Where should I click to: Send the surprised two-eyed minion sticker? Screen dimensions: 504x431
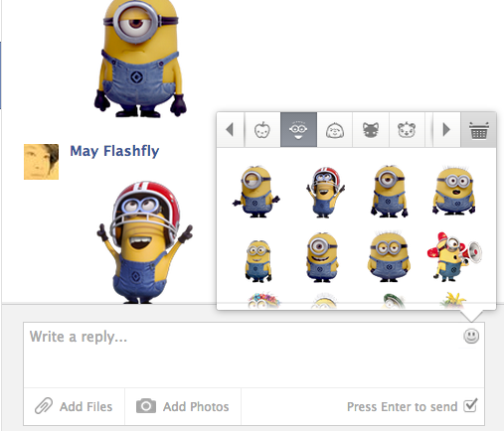(x=454, y=191)
